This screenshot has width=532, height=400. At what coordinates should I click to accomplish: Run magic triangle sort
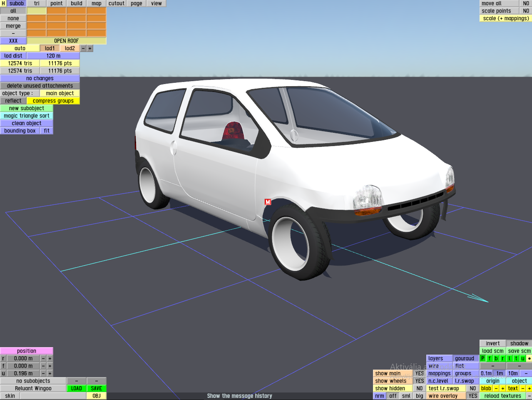(x=27, y=116)
